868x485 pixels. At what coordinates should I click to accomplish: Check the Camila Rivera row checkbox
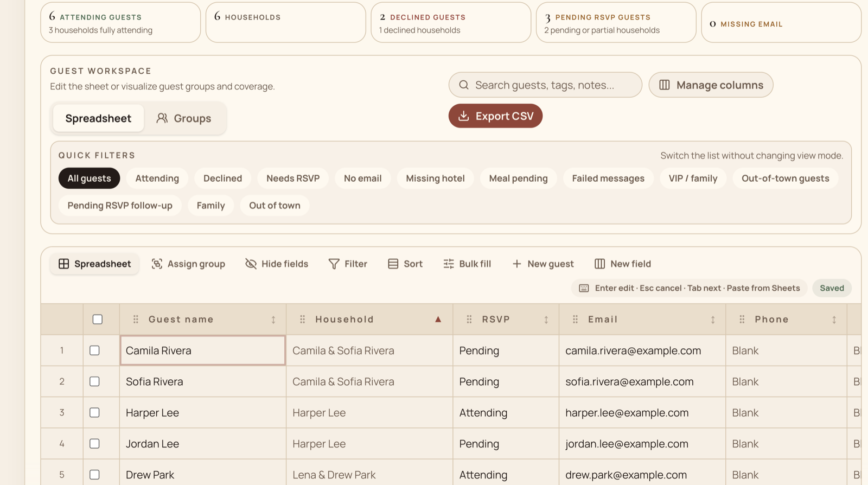point(94,350)
